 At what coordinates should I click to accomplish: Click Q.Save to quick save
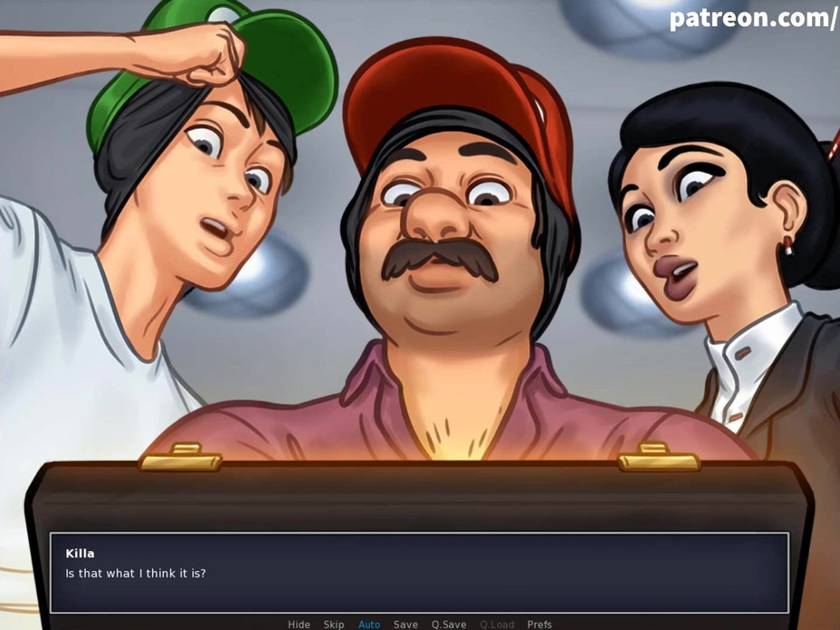448,625
